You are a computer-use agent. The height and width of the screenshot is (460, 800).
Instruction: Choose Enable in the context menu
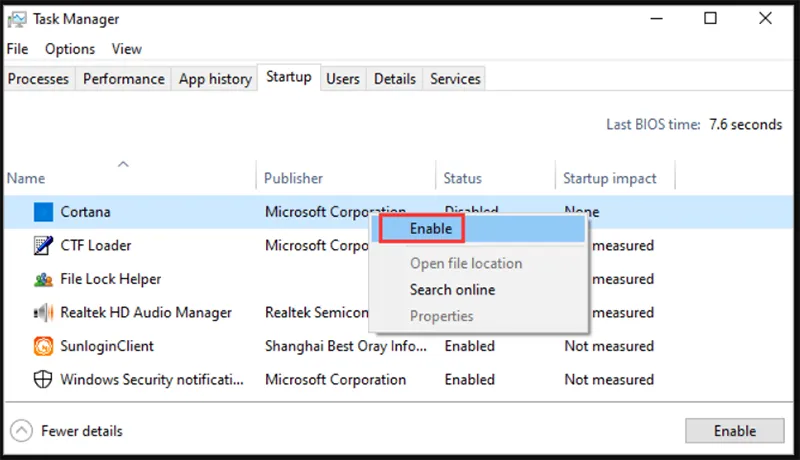[x=478, y=228]
